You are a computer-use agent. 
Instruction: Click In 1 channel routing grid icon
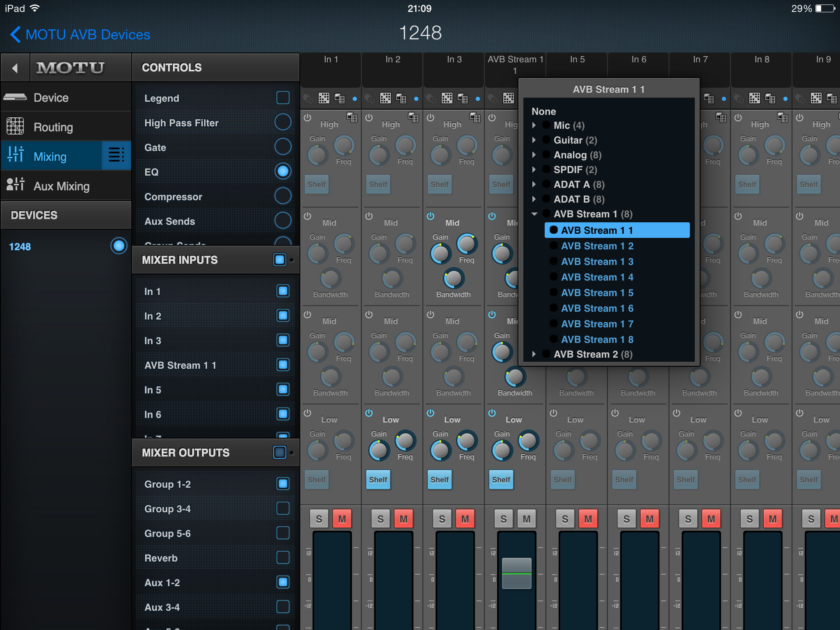click(x=324, y=98)
